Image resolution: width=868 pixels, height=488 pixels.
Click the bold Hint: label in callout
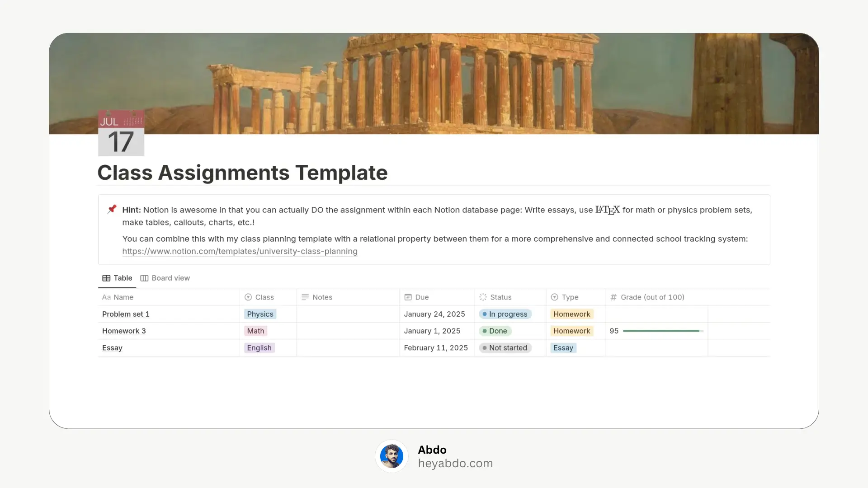(132, 210)
